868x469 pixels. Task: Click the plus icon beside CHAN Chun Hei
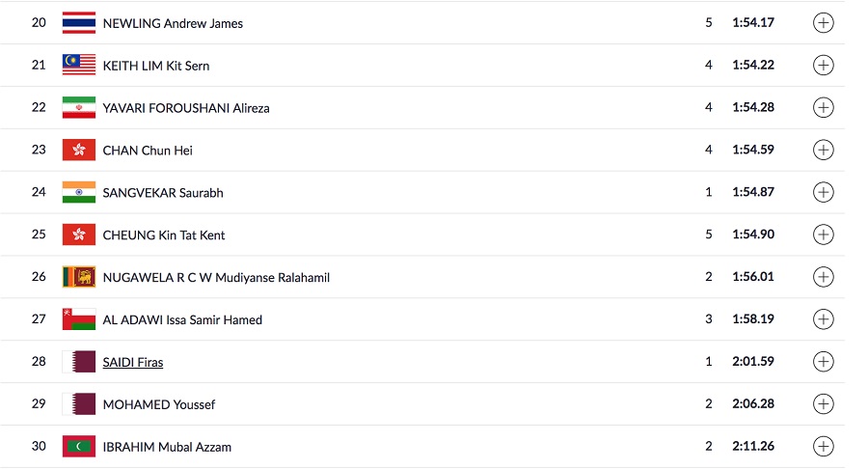(x=824, y=150)
